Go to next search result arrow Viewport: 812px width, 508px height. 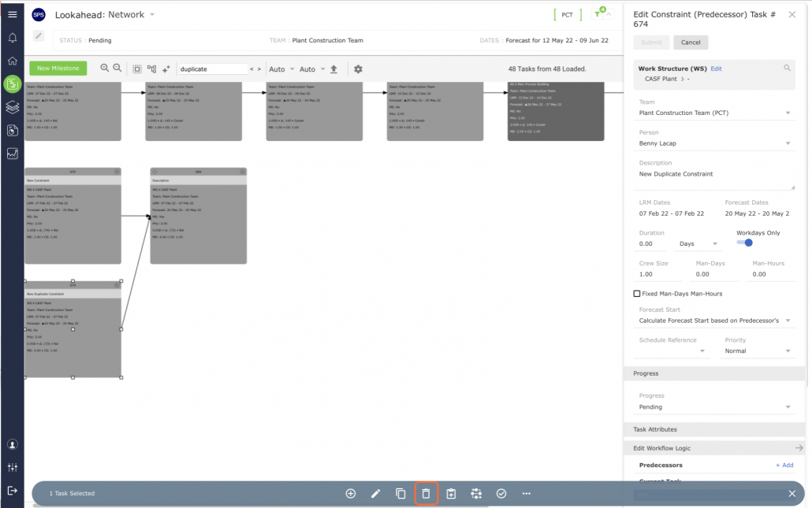pyautogui.click(x=259, y=69)
